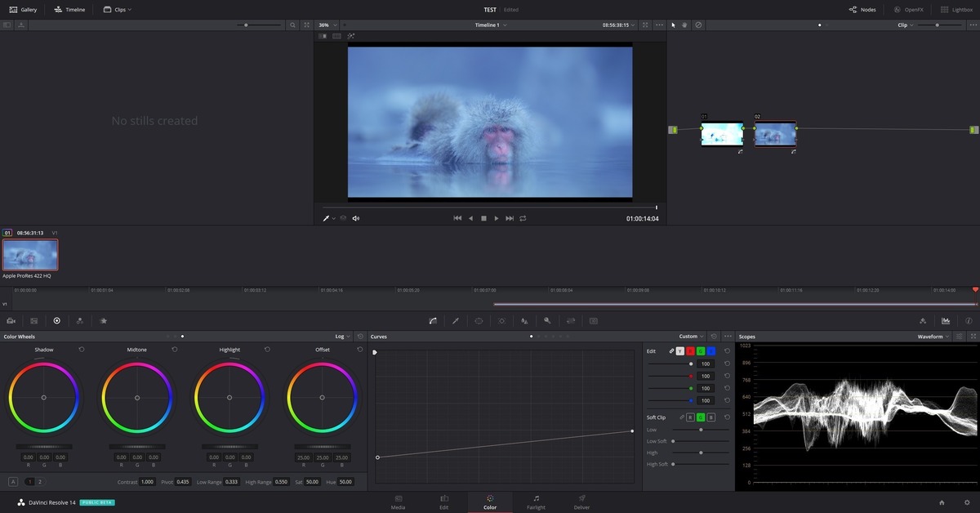Image resolution: width=980 pixels, height=513 pixels.
Task: Select the Curves palette icon
Action: click(x=433, y=321)
